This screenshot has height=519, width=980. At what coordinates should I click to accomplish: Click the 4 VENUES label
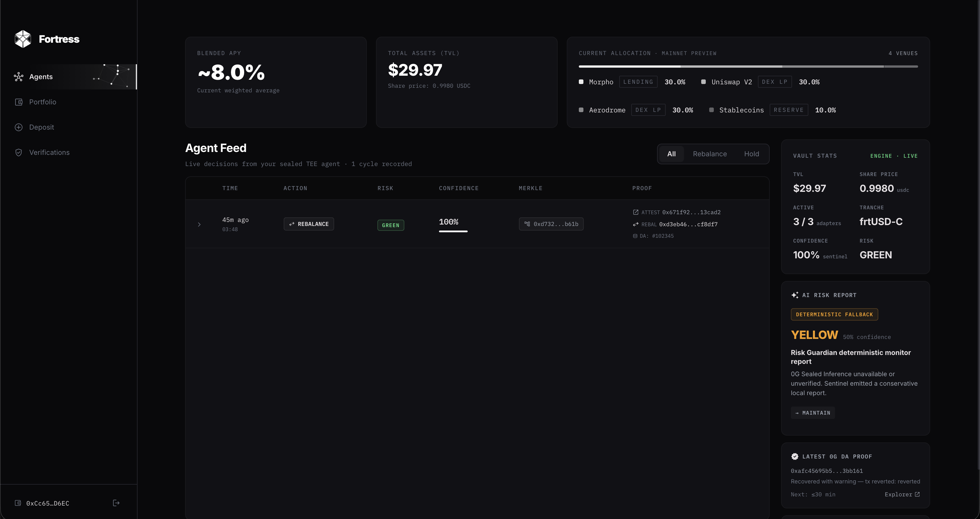[903, 53]
